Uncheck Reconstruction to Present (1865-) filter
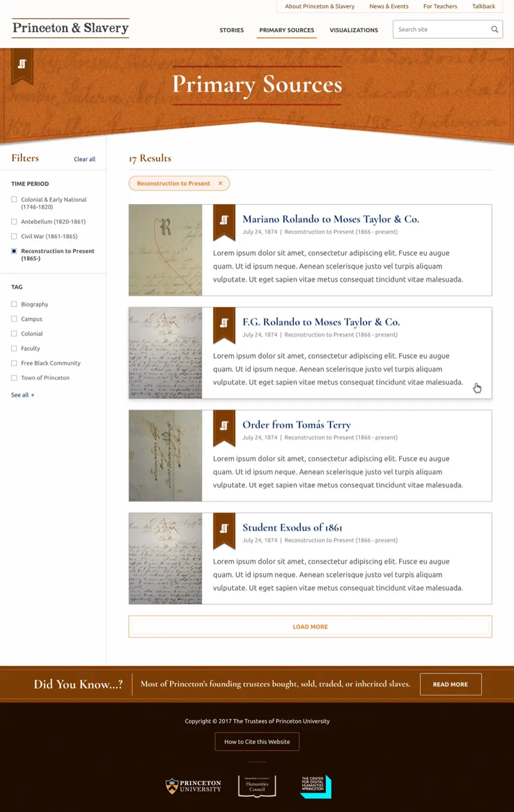The width and height of the screenshot is (514, 812). 14,251
